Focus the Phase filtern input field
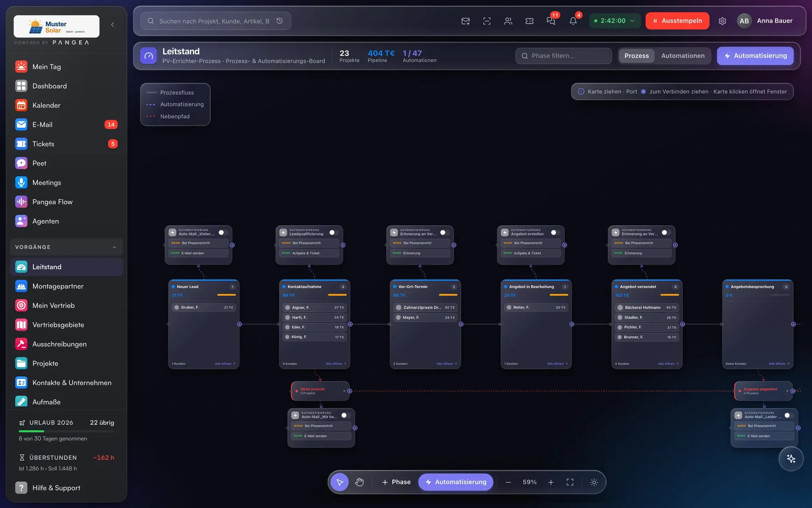 [x=563, y=56]
